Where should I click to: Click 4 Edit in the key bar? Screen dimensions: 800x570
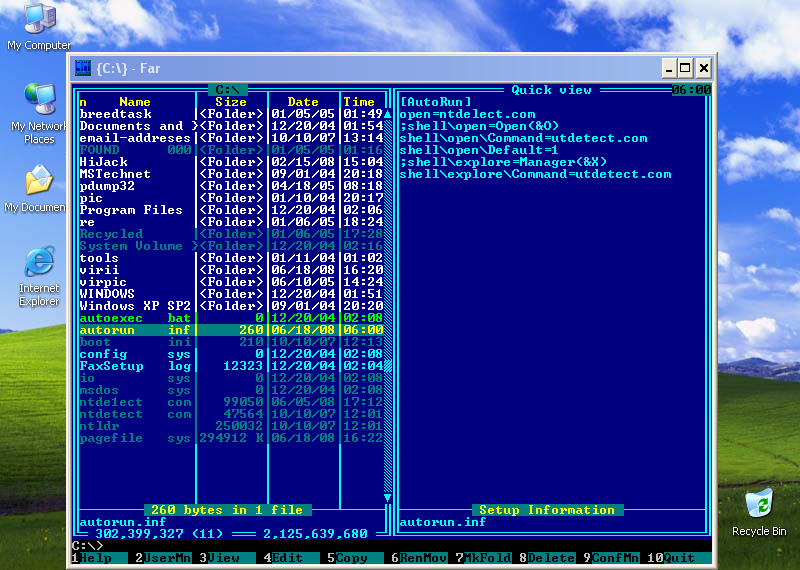[x=291, y=558]
